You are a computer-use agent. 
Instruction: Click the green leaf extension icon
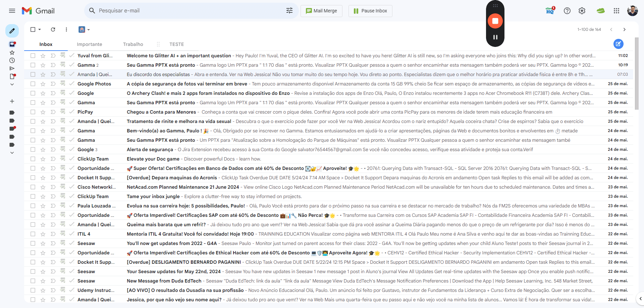(600, 11)
